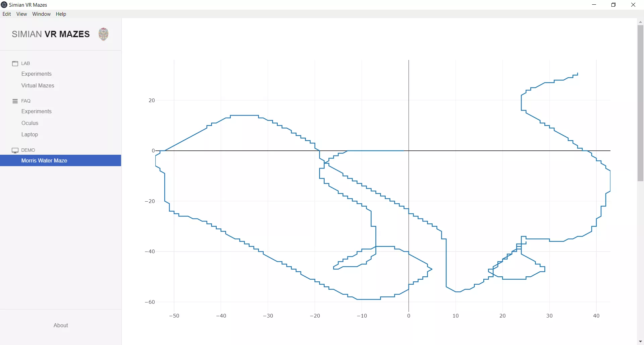The image size is (644, 345).
Task: Click the SIMIAN VR MAZES heading
Action: [51, 34]
